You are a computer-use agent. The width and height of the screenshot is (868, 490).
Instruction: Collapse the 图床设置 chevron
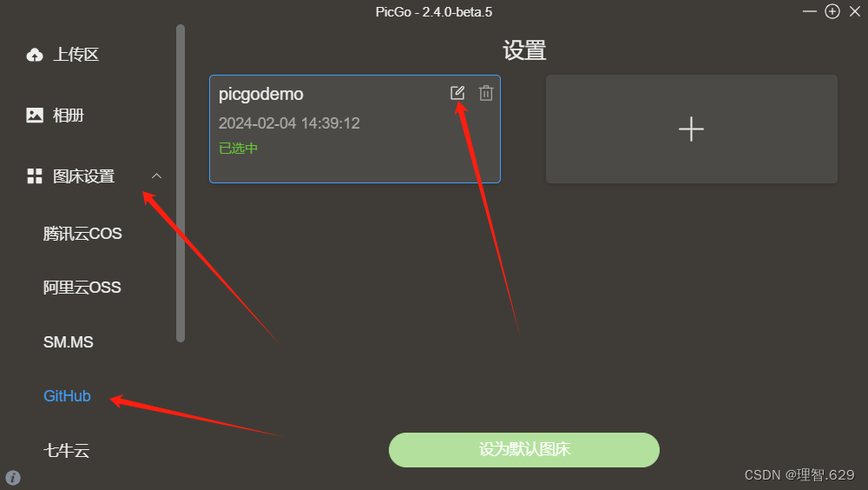pyautogui.click(x=156, y=176)
